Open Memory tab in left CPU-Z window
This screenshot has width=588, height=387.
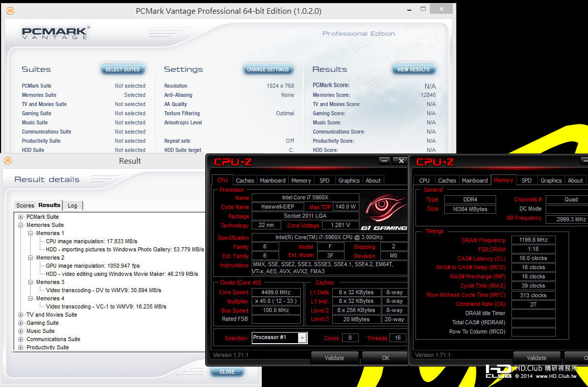coord(301,180)
